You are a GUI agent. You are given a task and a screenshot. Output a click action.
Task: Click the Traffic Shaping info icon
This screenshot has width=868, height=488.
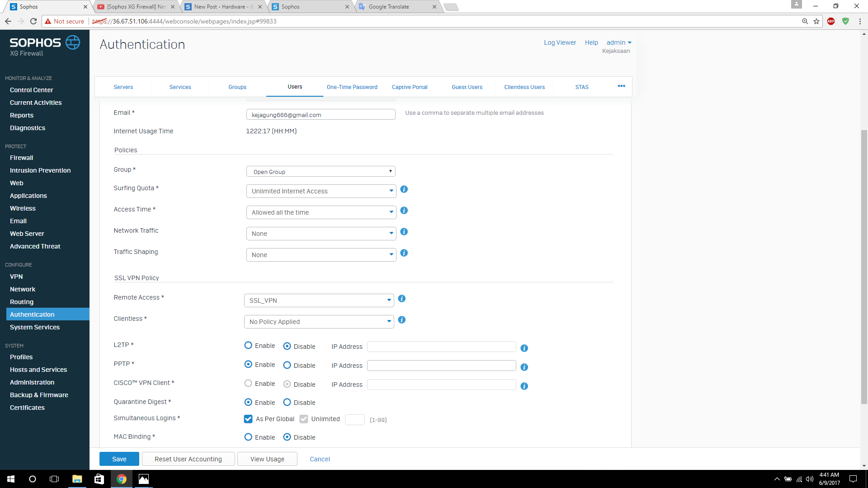pyautogui.click(x=404, y=253)
